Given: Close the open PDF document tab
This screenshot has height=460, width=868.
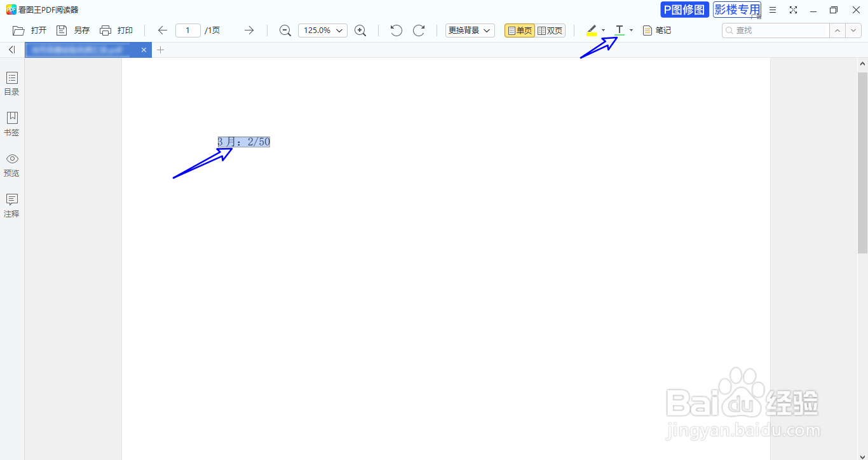Looking at the screenshot, I should click(144, 50).
